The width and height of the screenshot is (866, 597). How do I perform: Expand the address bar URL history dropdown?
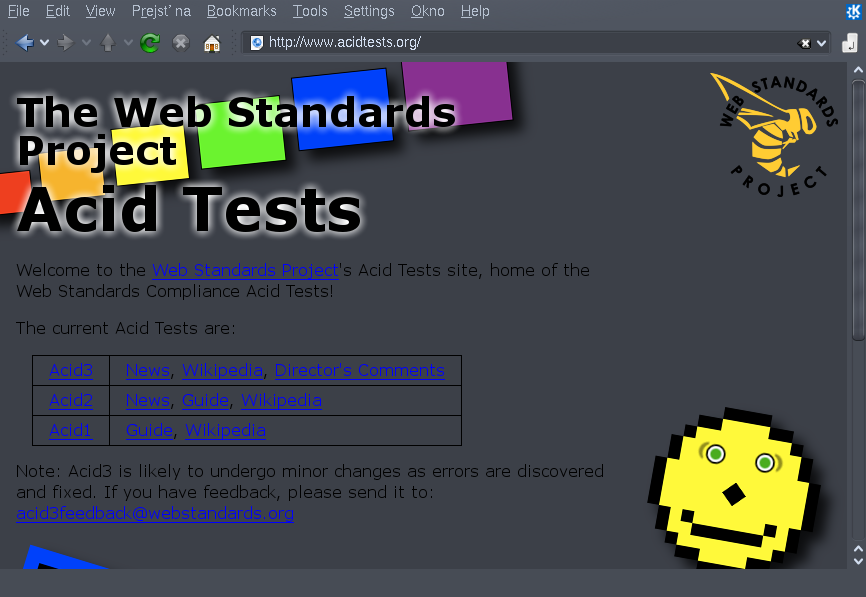coord(822,43)
